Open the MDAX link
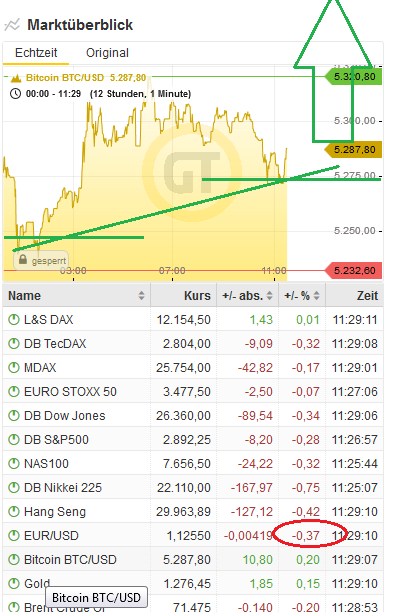The width and height of the screenshot is (396, 612). coord(40,368)
